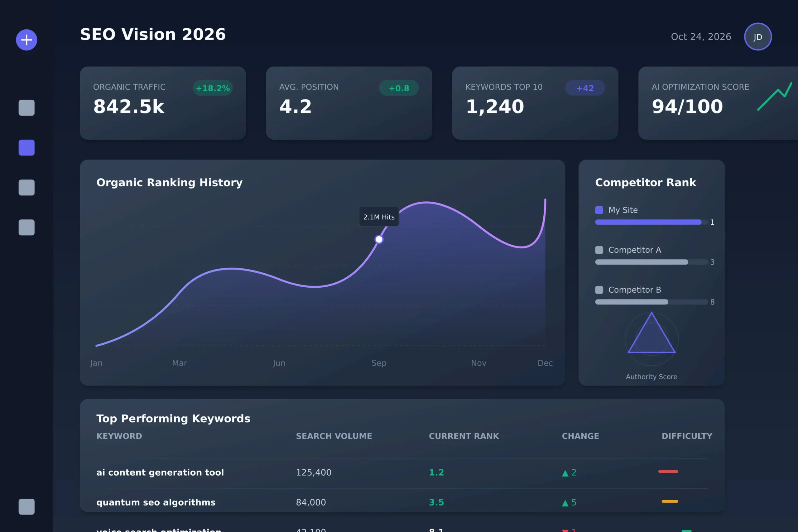The image size is (798, 532).
Task: Click the 94/100 score value
Action: tap(687, 106)
